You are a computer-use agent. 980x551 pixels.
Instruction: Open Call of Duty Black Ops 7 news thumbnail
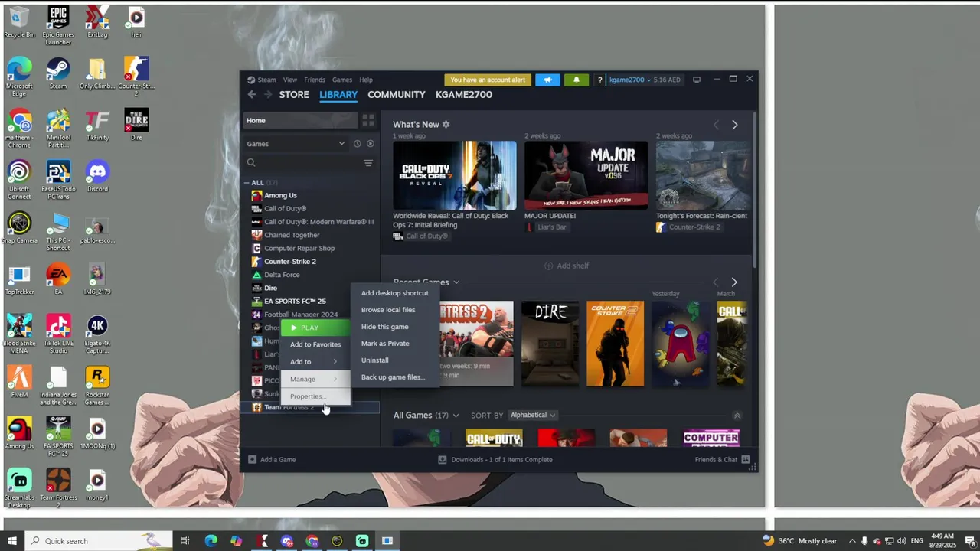[x=455, y=175]
